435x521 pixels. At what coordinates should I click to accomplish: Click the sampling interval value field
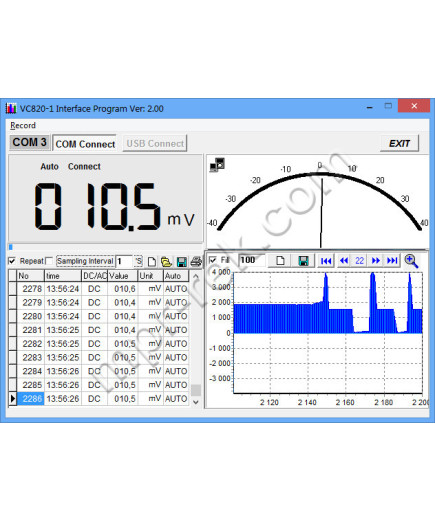click(x=124, y=261)
